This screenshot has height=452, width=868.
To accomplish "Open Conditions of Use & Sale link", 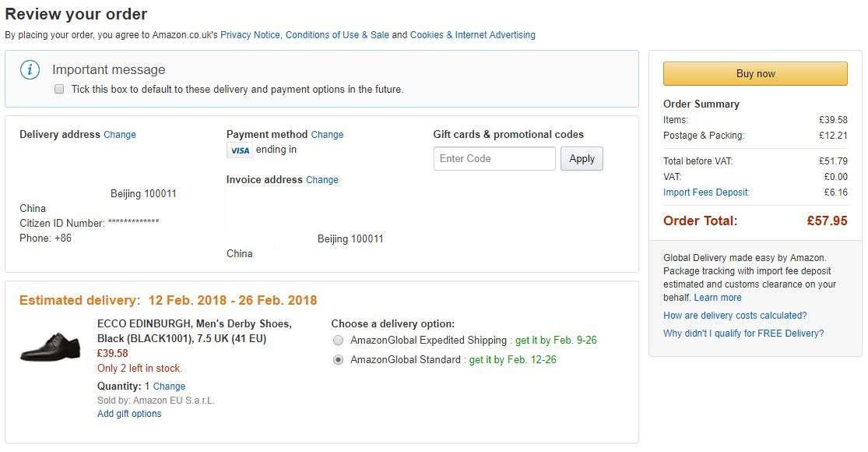I will 337,35.
